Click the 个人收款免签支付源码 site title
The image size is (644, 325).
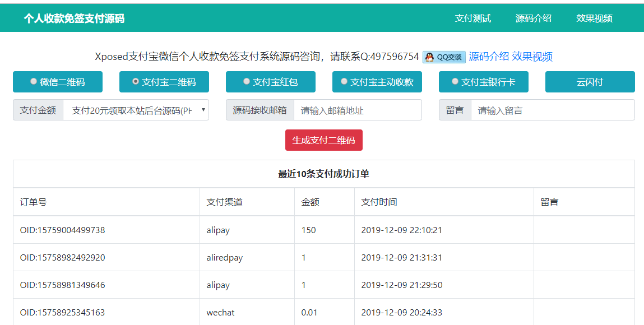click(74, 18)
